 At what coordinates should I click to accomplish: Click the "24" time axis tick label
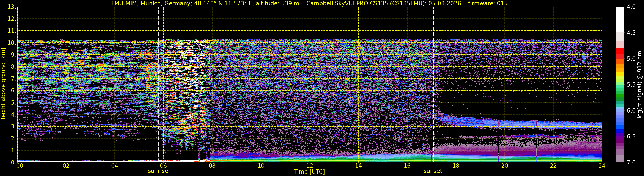602,166
